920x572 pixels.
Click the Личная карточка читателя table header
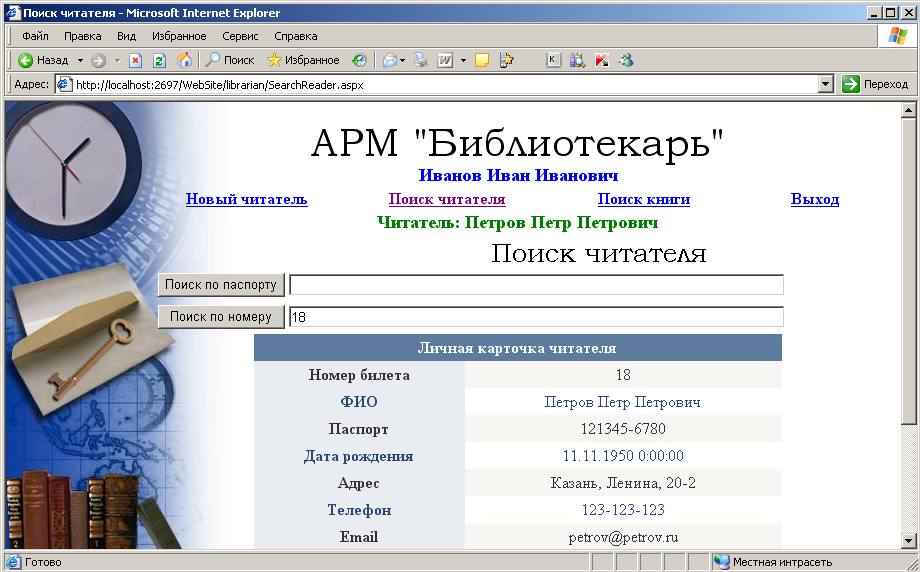pyautogui.click(x=518, y=348)
